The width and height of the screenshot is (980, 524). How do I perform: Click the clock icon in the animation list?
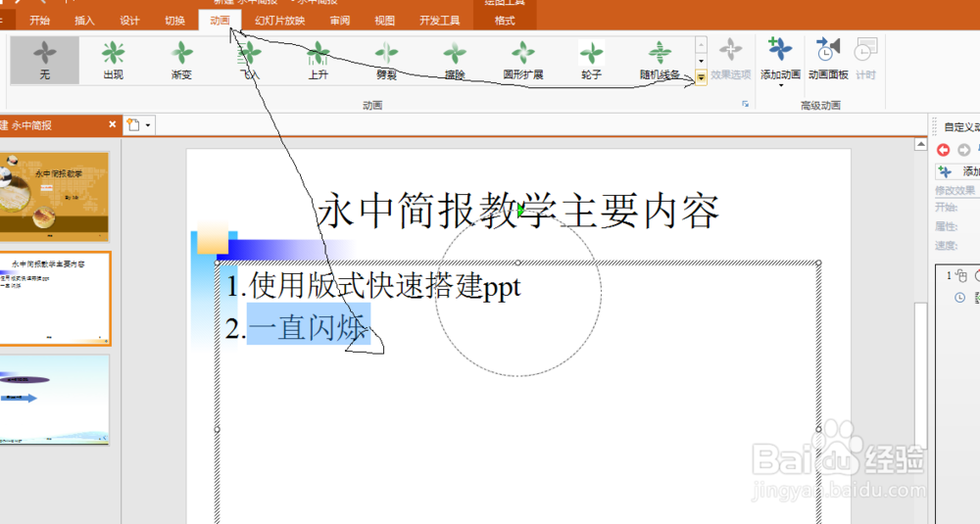pos(960,298)
